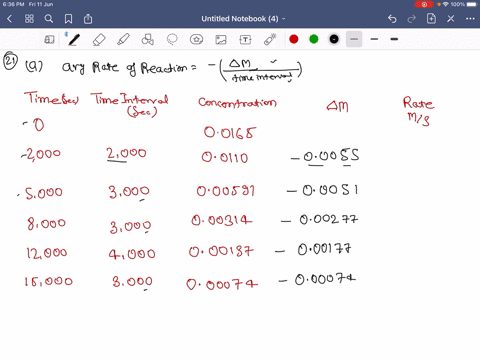Viewport: 480px width, 360px height.
Task: Select the Lasso selection tool
Action: [172, 39]
